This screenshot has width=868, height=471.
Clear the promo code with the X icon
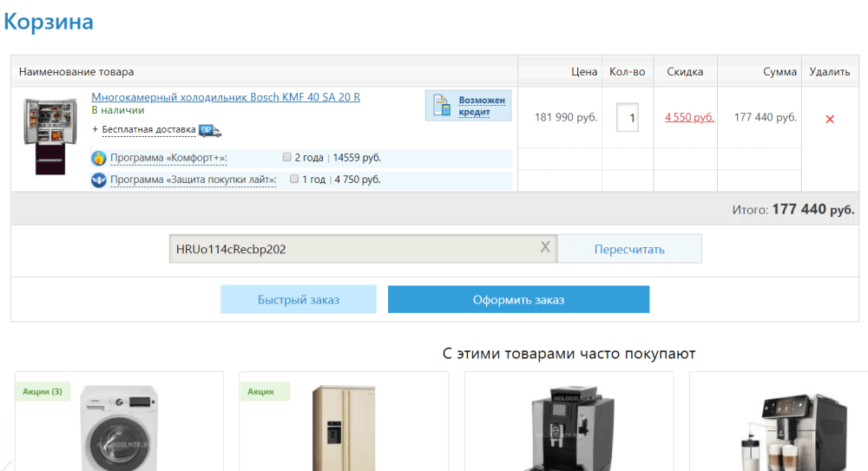click(x=545, y=247)
